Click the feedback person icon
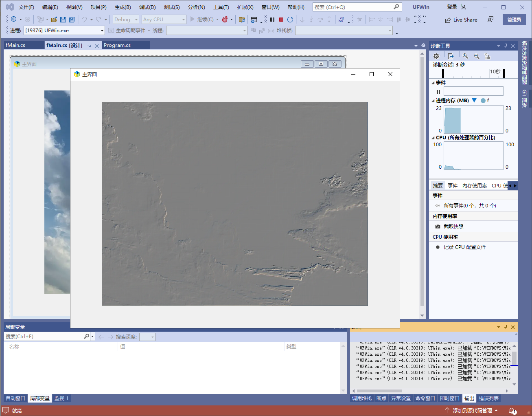Viewport: 532px width, 416px height. 490,19
